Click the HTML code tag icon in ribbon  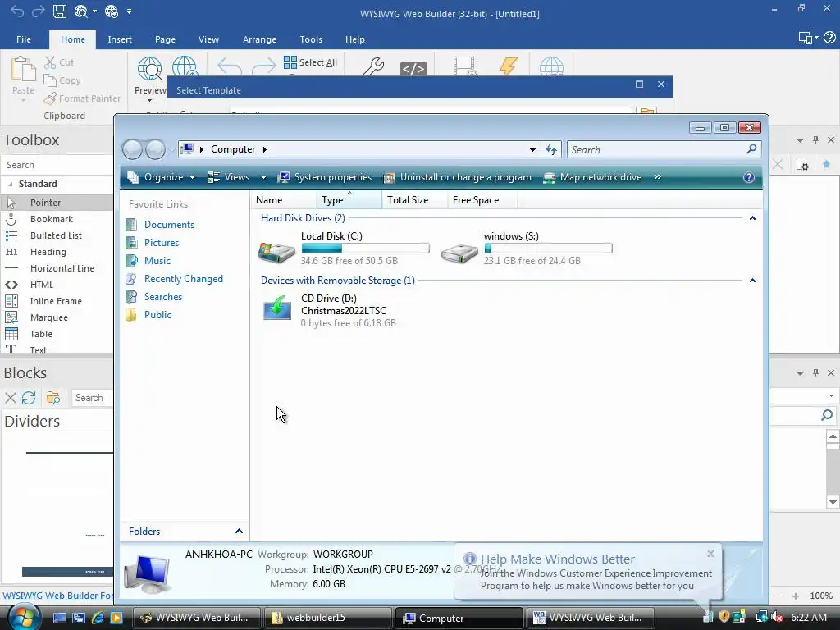pos(413,68)
